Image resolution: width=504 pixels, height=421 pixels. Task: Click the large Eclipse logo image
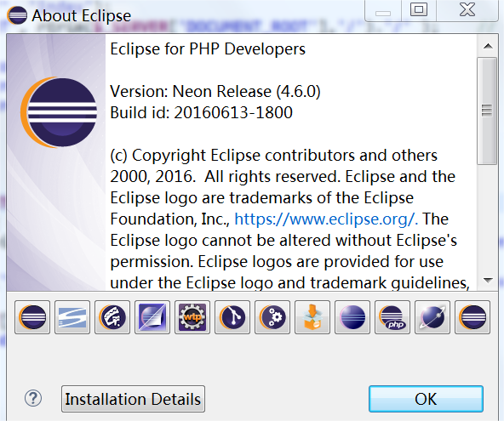(59, 112)
